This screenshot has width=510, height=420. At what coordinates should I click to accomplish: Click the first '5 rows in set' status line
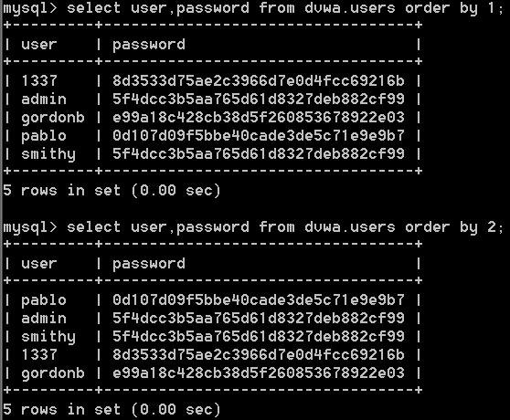[112, 190]
